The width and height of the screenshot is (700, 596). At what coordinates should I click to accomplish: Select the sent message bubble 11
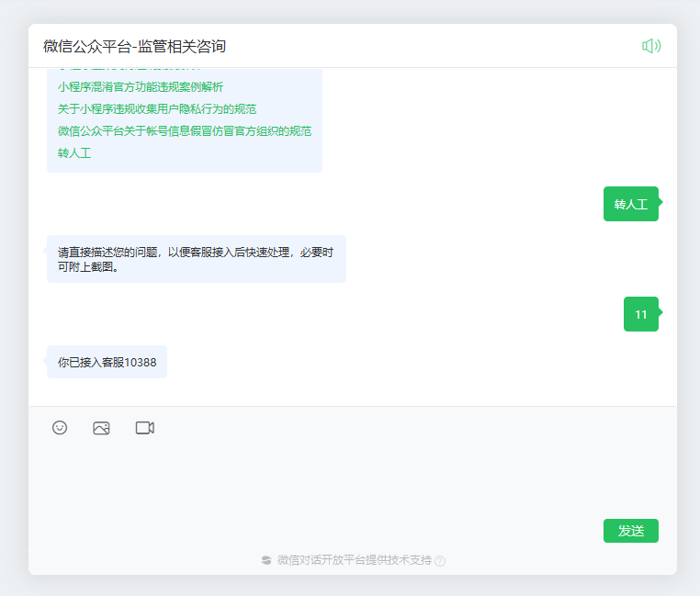641,314
